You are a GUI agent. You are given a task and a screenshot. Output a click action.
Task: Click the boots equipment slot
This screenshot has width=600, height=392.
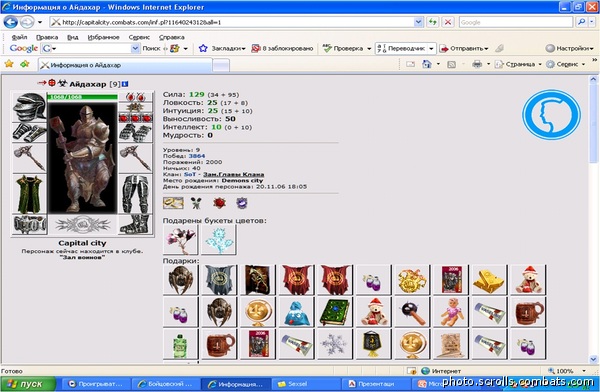(x=135, y=224)
